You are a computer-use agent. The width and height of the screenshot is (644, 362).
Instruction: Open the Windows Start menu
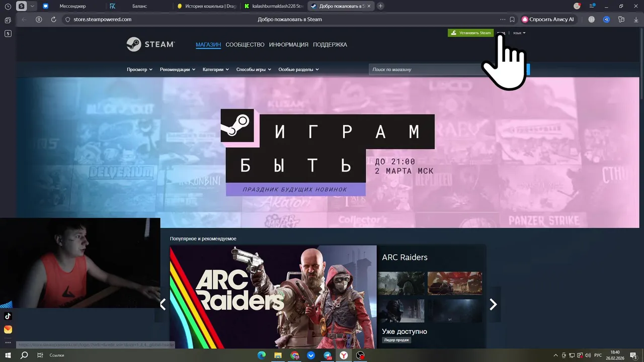(8, 355)
